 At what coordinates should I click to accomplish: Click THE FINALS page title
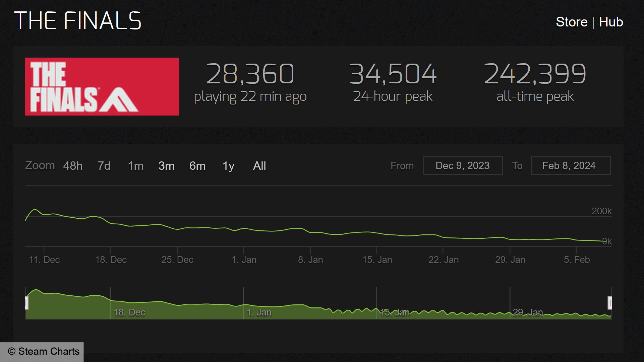pos(78,20)
